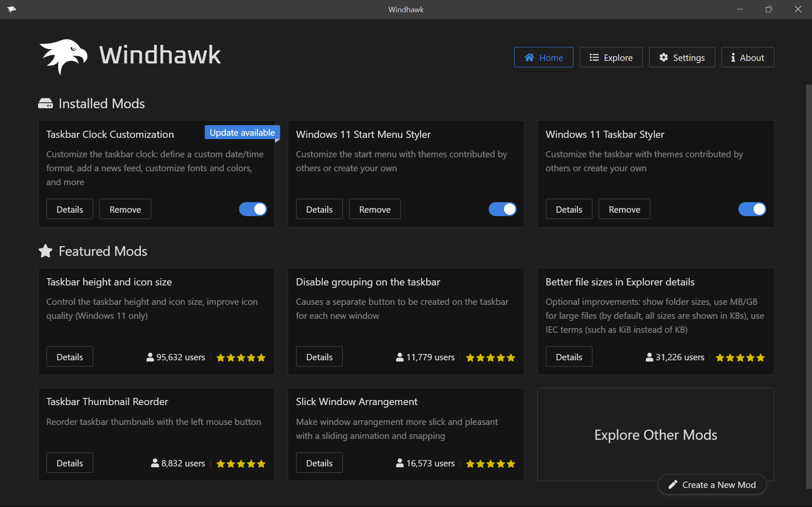Image resolution: width=812 pixels, height=507 pixels.
Task: Go to the Home tab
Action: pyautogui.click(x=543, y=57)
